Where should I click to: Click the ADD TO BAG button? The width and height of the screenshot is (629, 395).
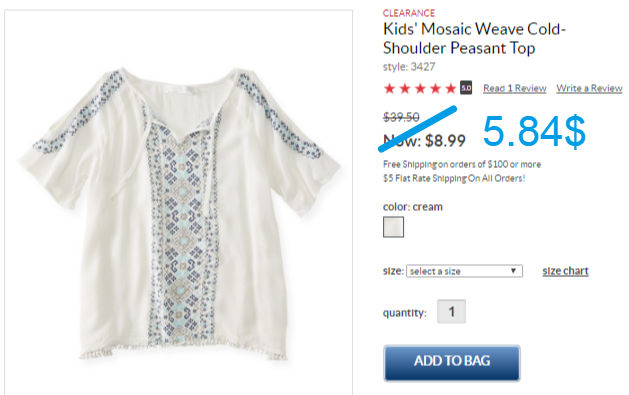point(452,363)
